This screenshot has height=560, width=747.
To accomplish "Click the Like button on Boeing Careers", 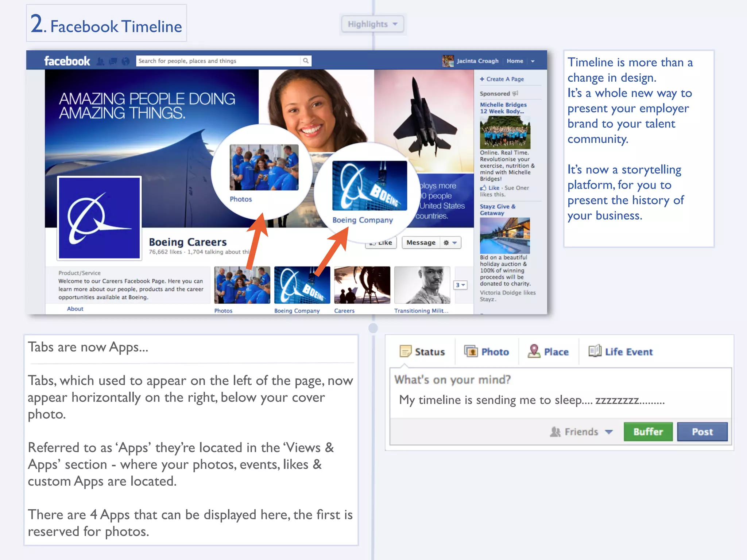I will coord(380,243).
